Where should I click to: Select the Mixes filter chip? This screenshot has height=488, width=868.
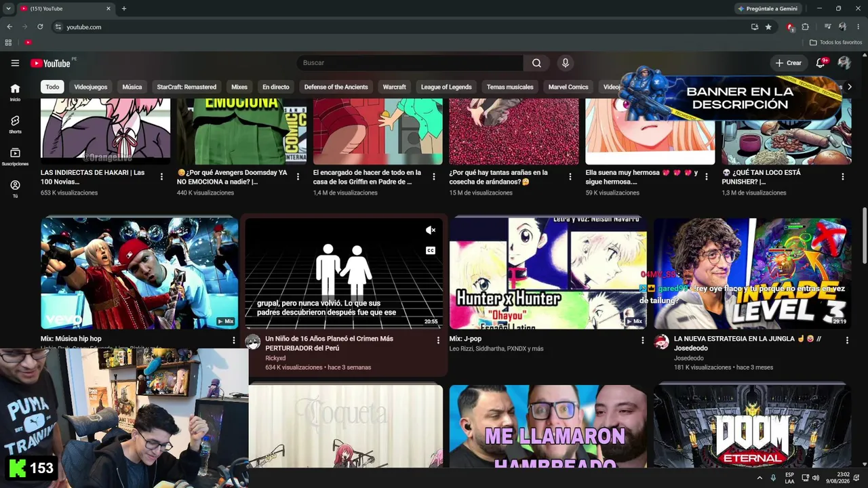click(239, 87)
